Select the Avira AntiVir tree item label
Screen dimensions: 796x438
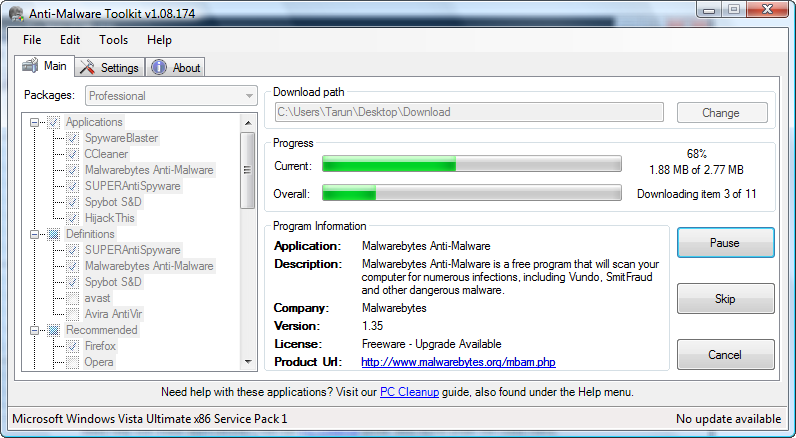click(113, 314)
